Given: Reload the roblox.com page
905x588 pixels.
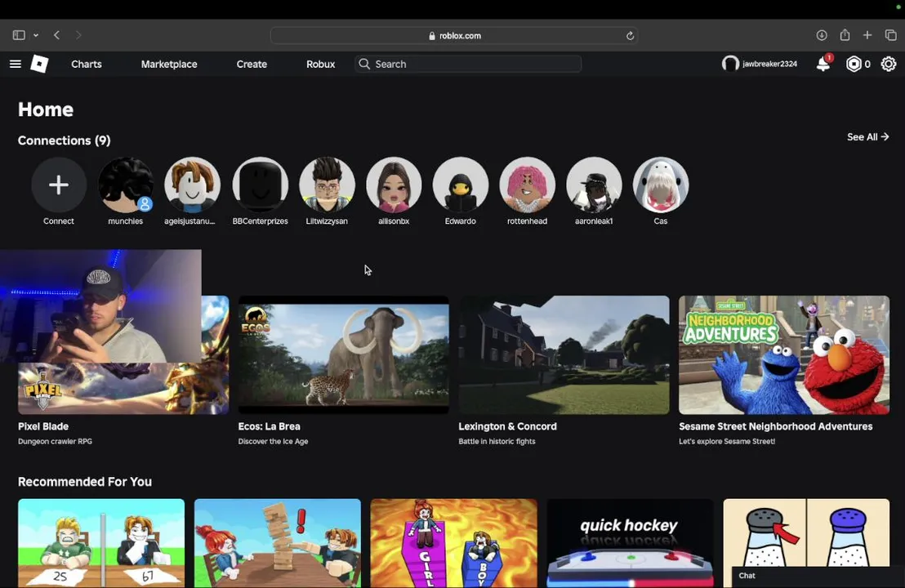Looking at the screenshot, I should [x=630, y=36].
